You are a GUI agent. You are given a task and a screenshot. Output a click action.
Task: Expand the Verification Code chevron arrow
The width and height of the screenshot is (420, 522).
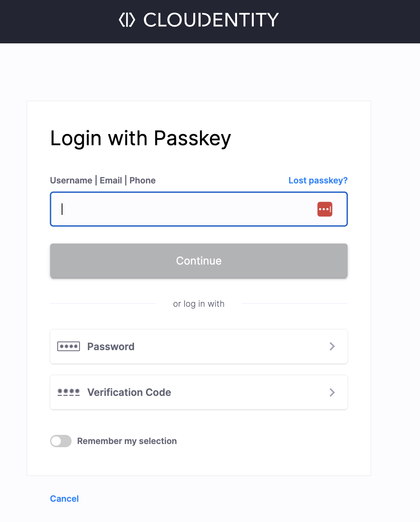[x=332, y=392]
